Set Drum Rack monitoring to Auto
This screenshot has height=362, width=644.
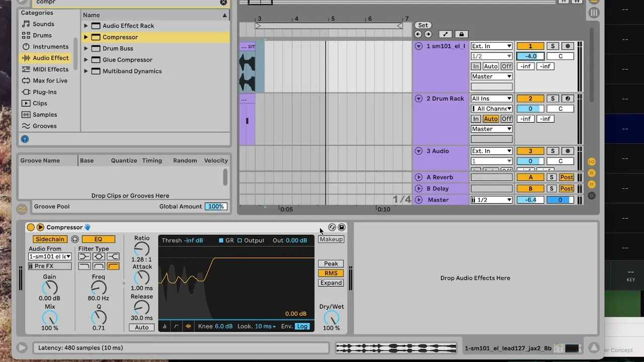[x=491, y=119]
